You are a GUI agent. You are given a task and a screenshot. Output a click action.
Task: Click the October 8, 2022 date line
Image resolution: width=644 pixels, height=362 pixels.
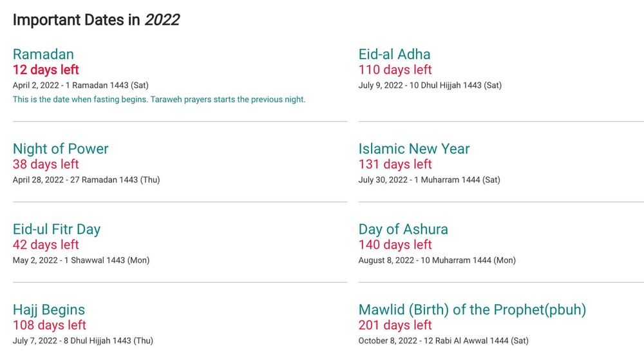443,341
